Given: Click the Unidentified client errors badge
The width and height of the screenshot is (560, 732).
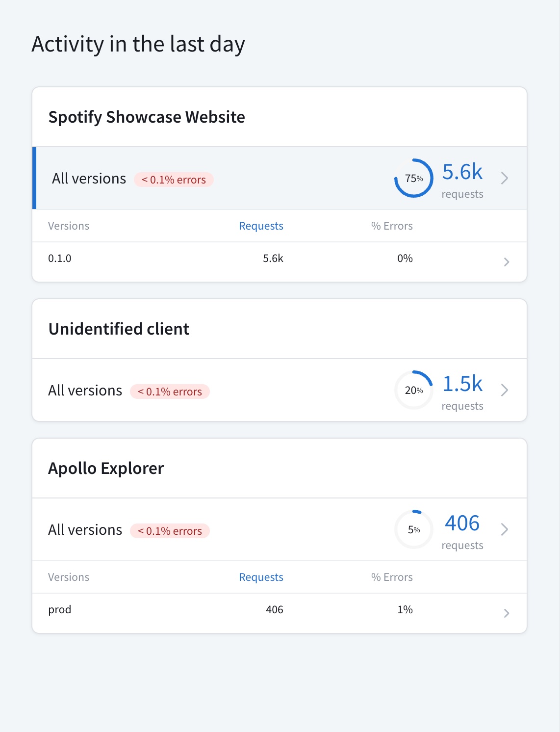Looking at the screenshot, I should pyautogui.click(x=170, y=392).
